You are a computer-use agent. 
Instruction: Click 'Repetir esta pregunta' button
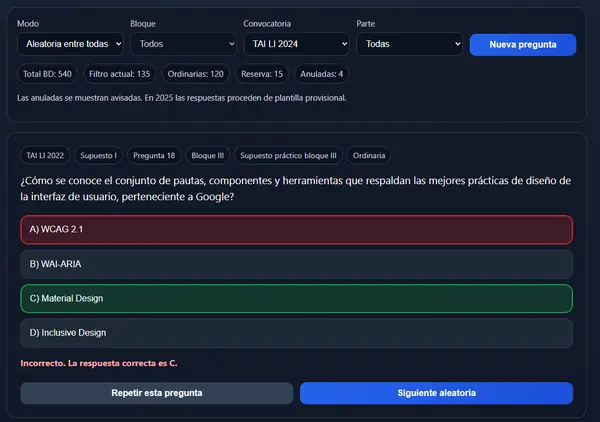(157, 393)
